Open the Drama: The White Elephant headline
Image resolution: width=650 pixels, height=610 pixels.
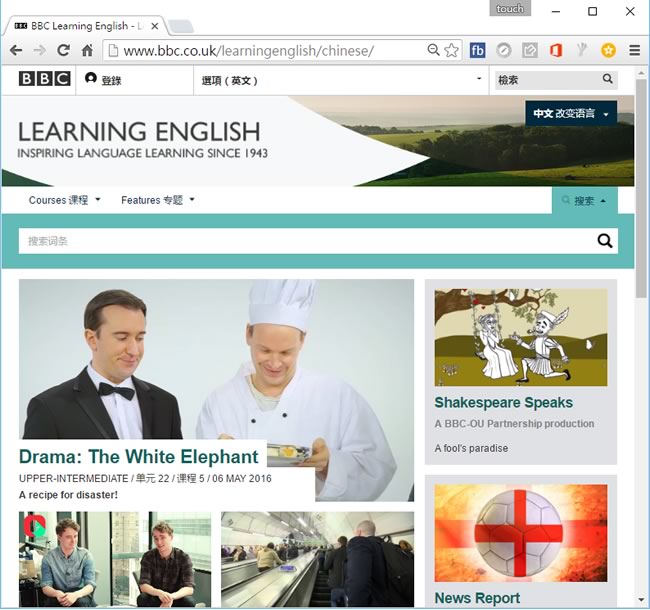(x=139, y=457)
